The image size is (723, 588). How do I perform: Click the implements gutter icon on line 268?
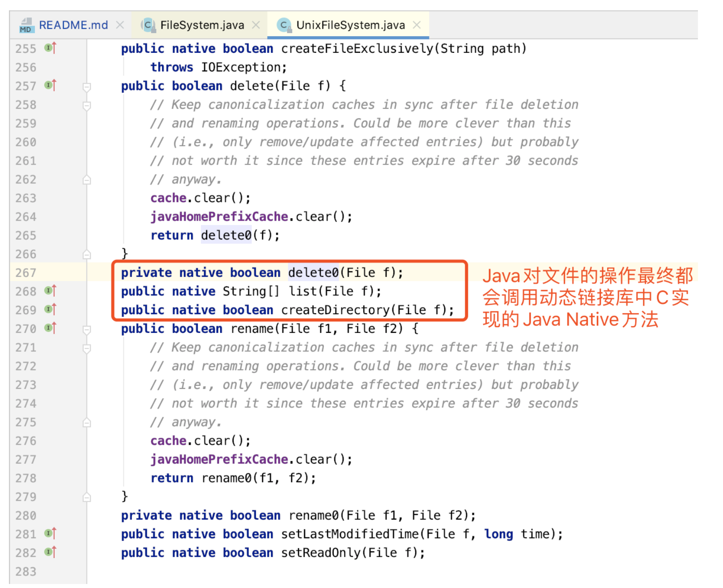pyautogui.click(x=50, y=291)
